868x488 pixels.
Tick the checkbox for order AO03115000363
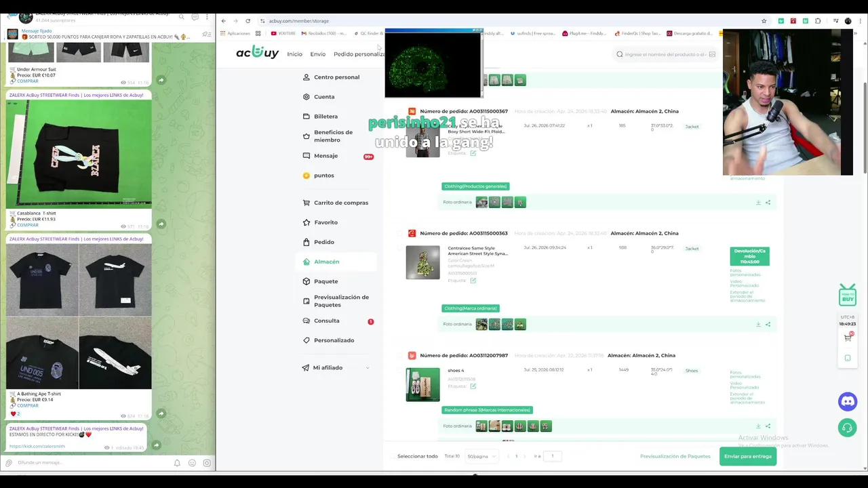tap(399, 233)
